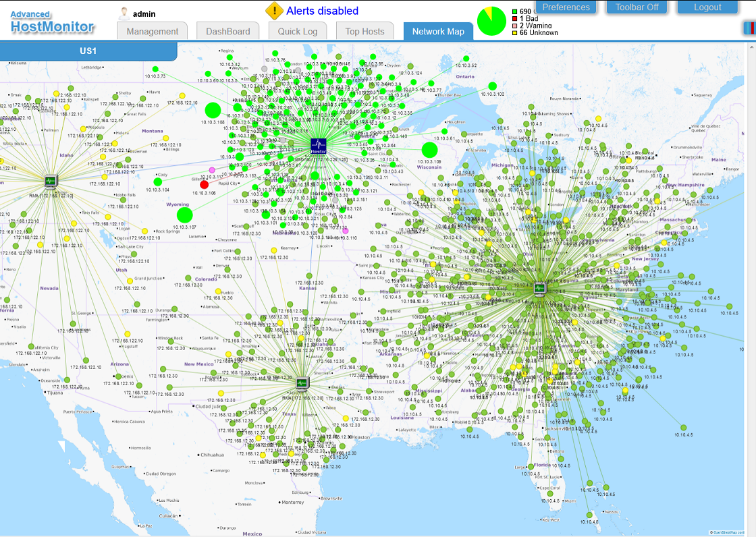Viewport: 756px width, 537px height.
Task: Log out using the Logout button
Action: click(707, 7)
